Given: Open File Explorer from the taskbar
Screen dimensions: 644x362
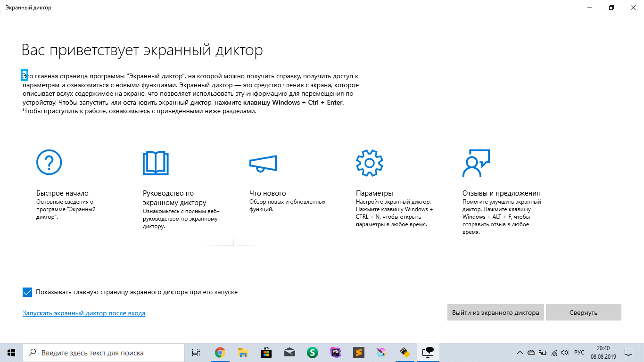Looking at the screenshot, I should pyautogui.click(x=243, y=353).
